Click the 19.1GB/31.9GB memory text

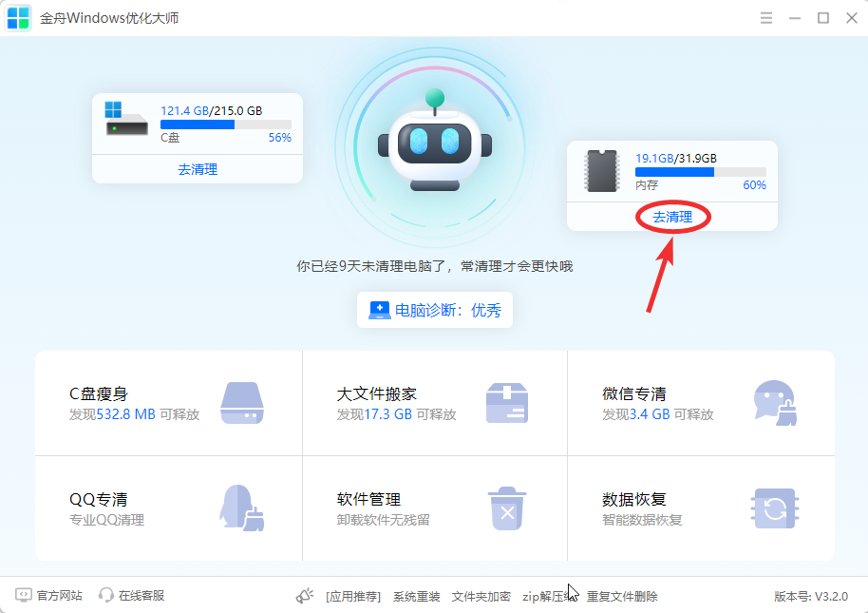[676, 159]
